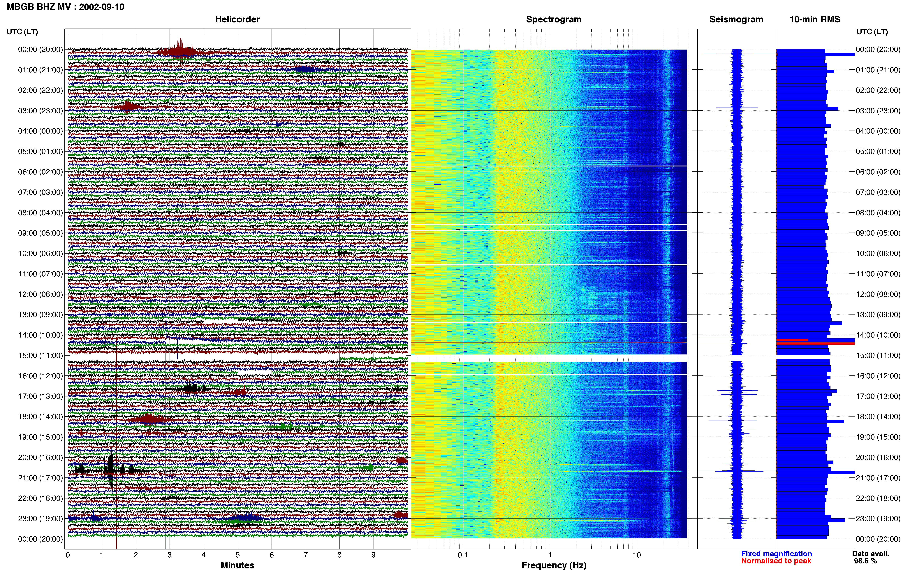Screen dimensions: 924x578
Task: Click the right 'UTC (LT)' axis label
Action: [x=872, y=32]
